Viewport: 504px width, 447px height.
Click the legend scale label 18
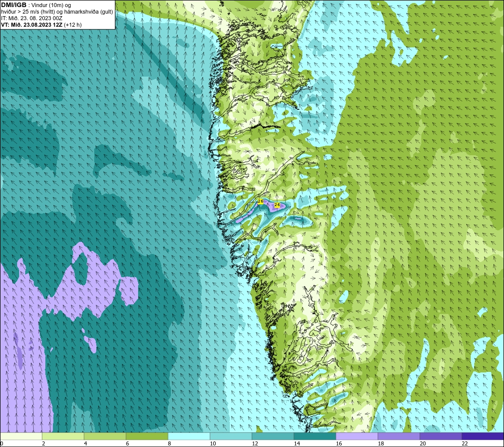[381, 443]
